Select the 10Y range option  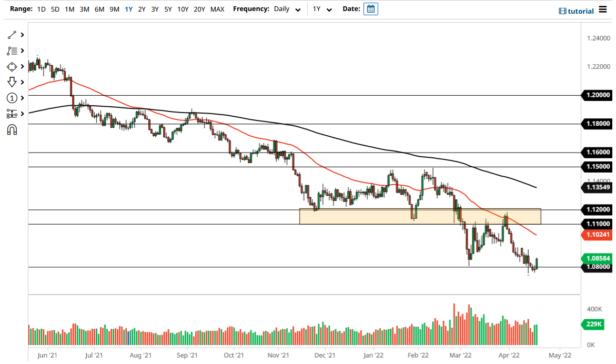[x=182, y=9]
